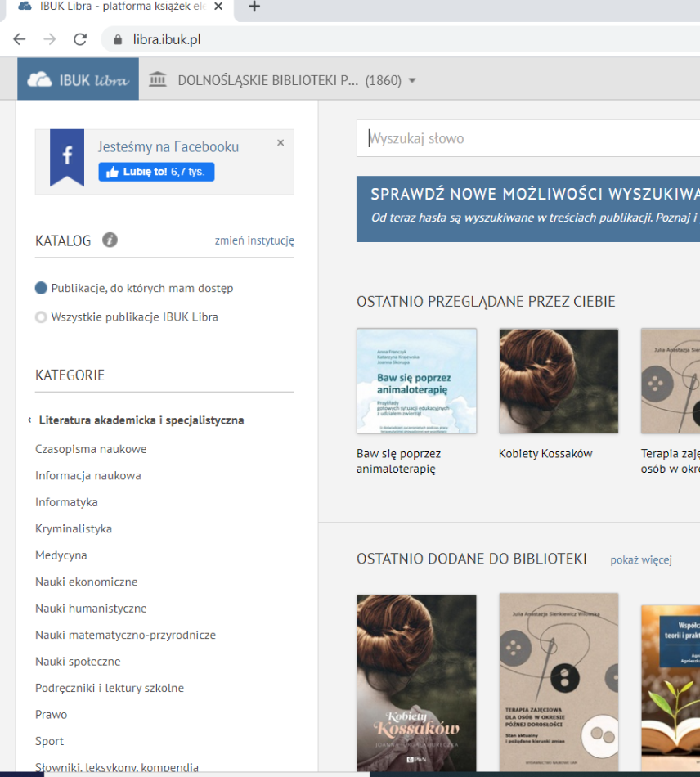Screen dimensions: 700x777
Task: Close the IBUK Libra browser tab
Action: coord(218,7)
